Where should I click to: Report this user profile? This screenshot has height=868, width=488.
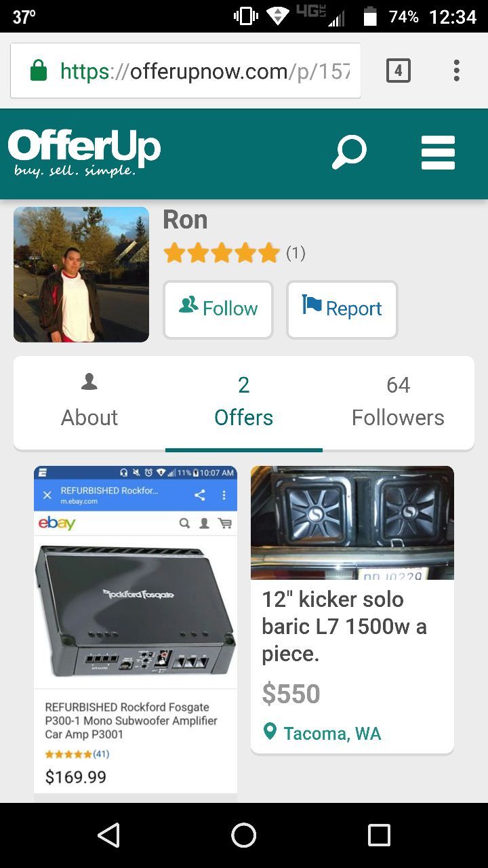(x=342, y=309)
